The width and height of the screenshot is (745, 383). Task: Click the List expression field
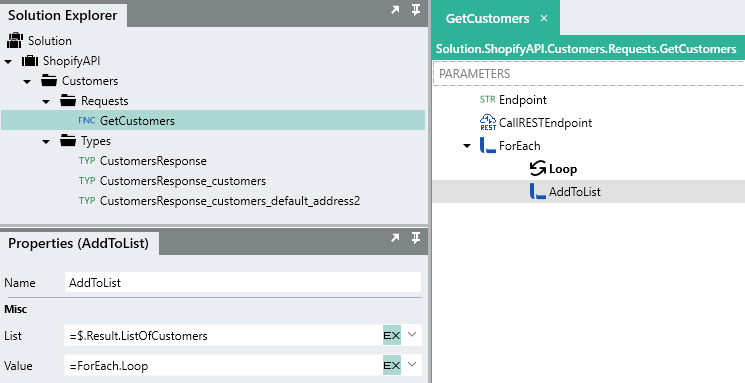pos(224,335)
